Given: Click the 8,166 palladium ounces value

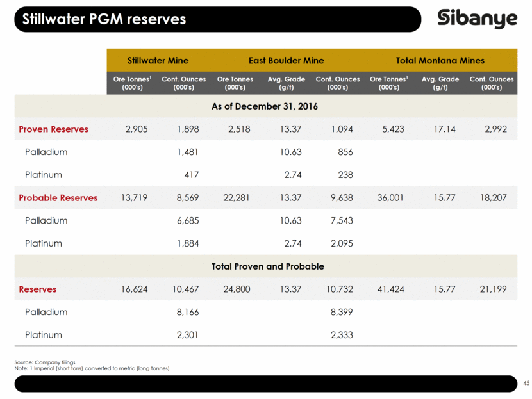Looking at the screenshot, I should [187, 313].
